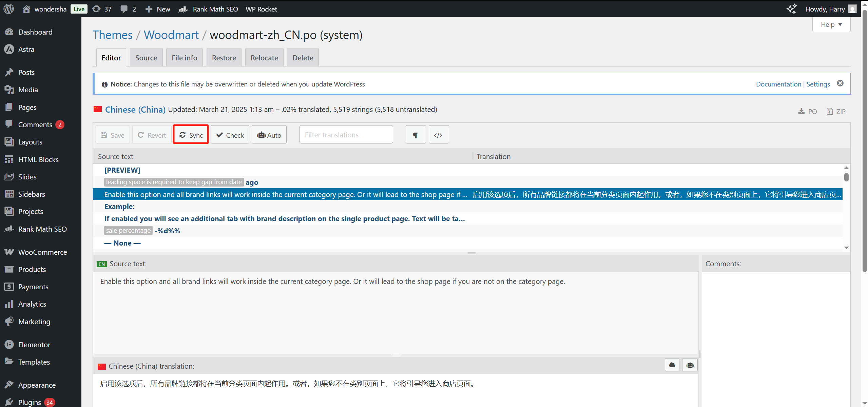Switch to the Source tab

(146, 58)
